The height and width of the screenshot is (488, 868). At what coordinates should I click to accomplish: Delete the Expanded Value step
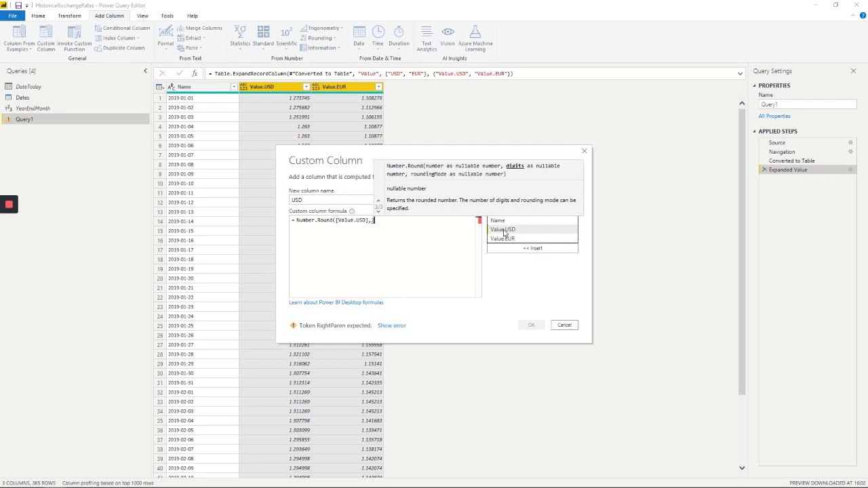[x=764, y=170]
